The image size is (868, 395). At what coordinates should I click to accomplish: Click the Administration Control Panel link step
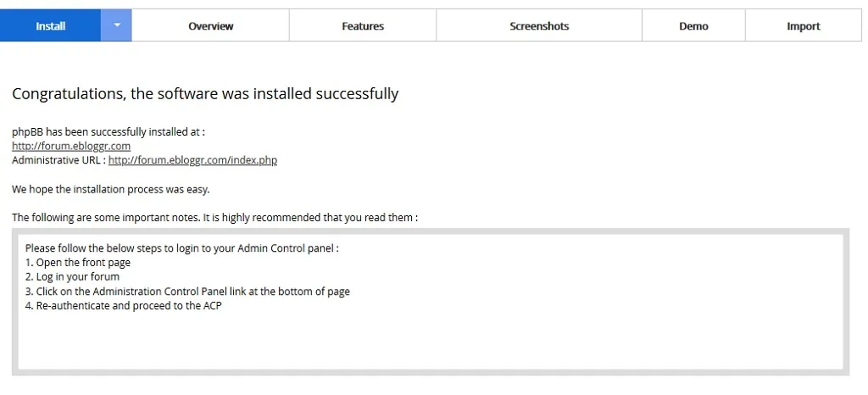tap(187, 291)
